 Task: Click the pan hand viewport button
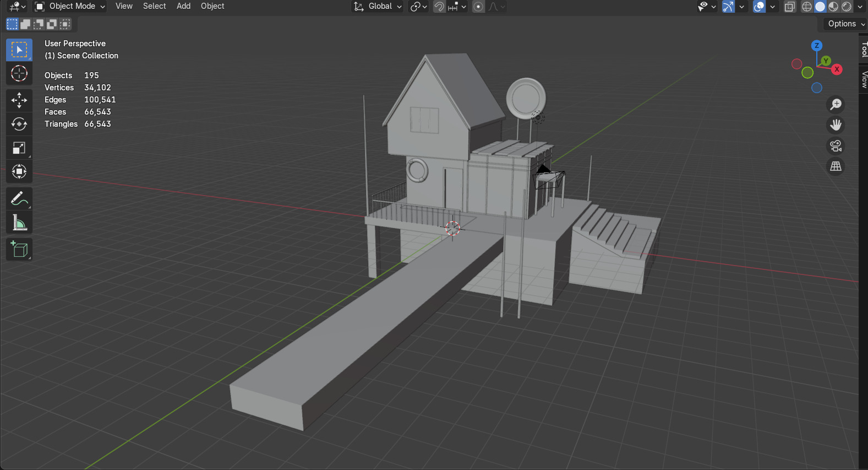(836, 125)
